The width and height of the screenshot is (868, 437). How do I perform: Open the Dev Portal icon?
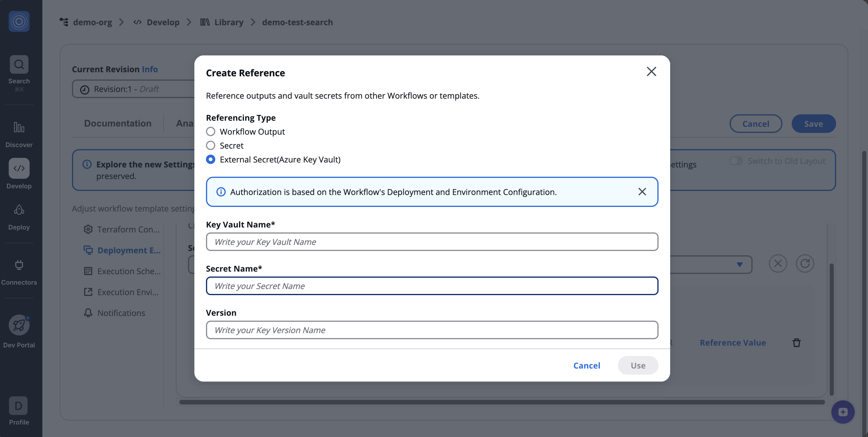[x=19, y=325]
